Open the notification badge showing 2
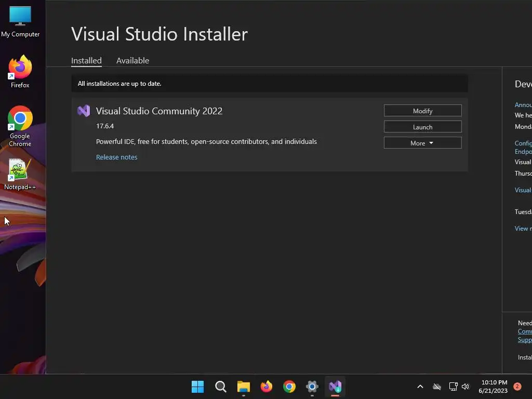 pyautogui.click(x=517, y=387)
